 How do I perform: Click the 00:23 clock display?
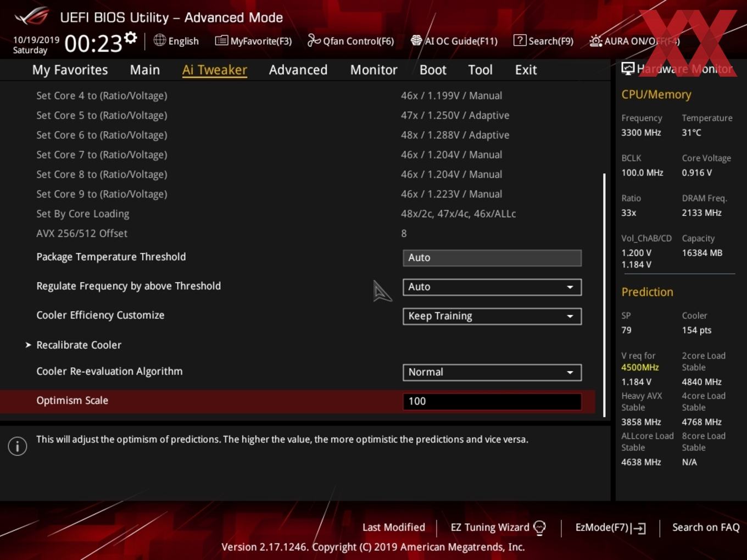93,43
